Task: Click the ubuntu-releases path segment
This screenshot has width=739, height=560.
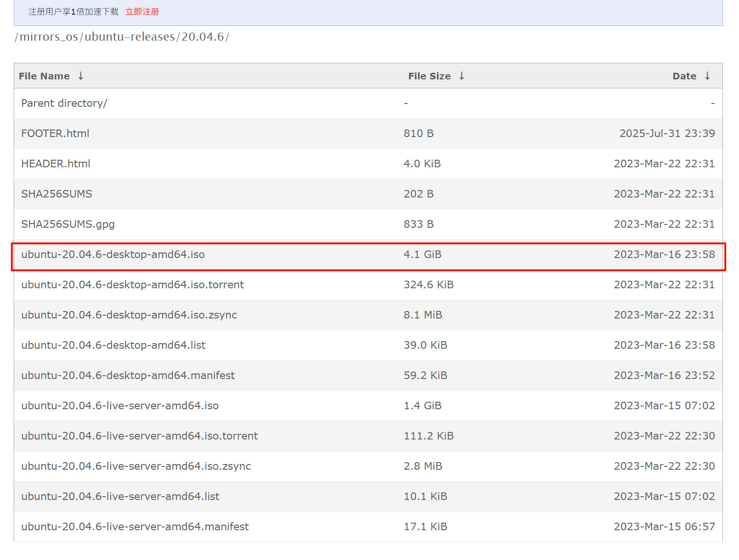Action: (x=130, y=37)
